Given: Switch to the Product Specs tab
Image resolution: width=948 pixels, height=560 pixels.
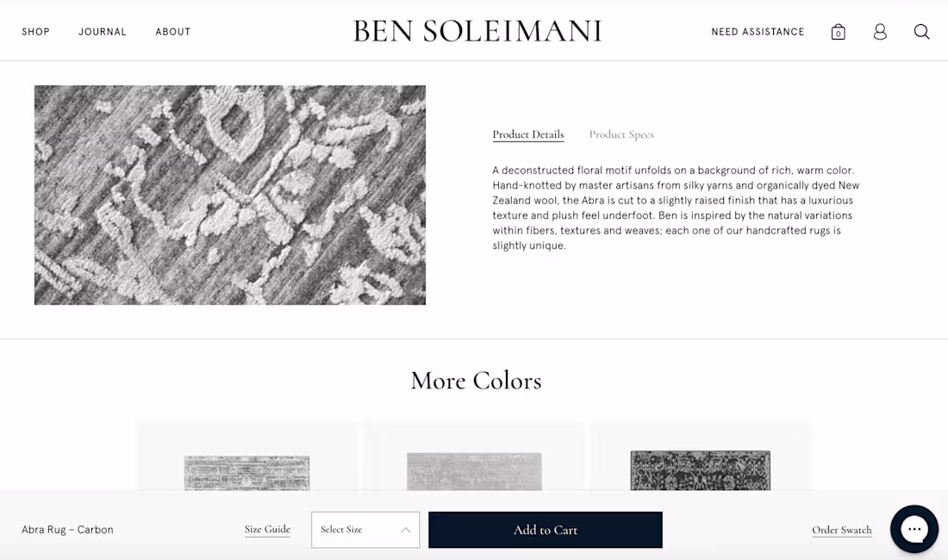Looking at the screenshot, I should (x=621, y=134).
